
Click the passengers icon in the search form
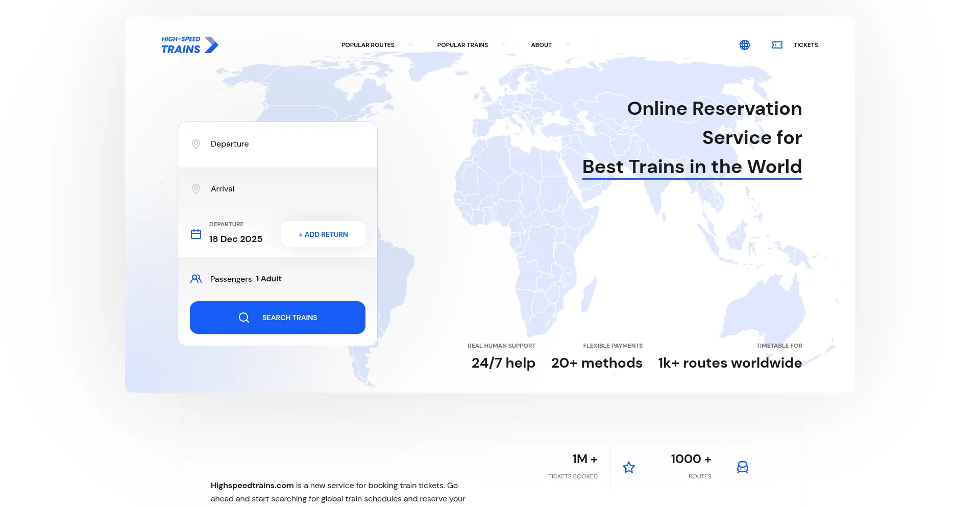click(x=195, y=279)
